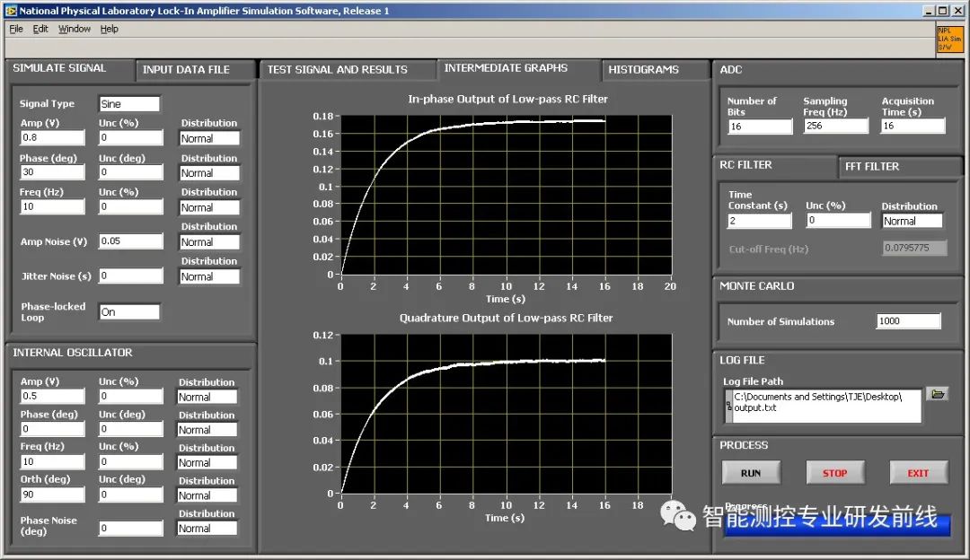Click the Number of Bits field
The width and height of the screenshot is (970, 560).
pos(761,127)
